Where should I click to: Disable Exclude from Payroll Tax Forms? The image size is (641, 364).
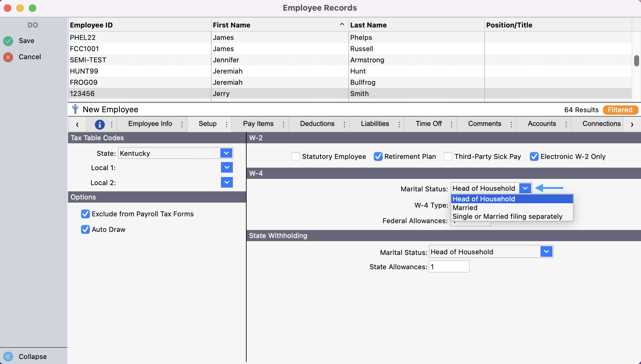pos(85,214)
